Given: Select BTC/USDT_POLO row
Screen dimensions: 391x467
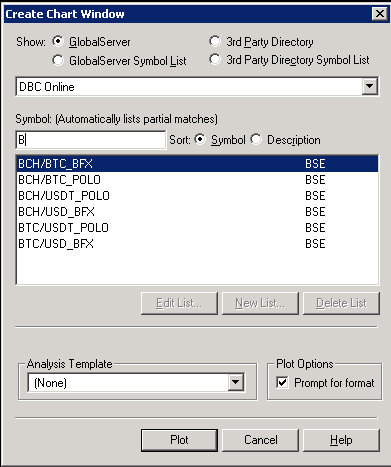Looking at the screenshot, I should click(x=197, y=228).
